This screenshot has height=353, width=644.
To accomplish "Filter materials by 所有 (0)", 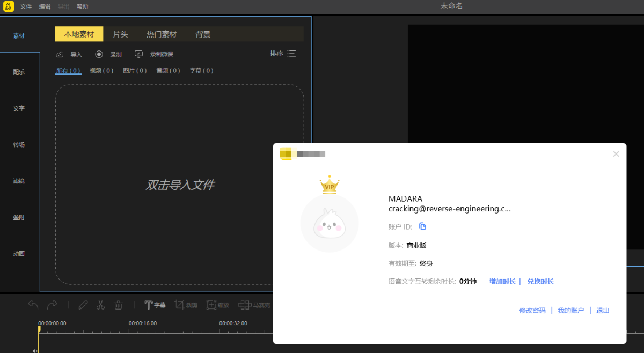I will point(68,71).
